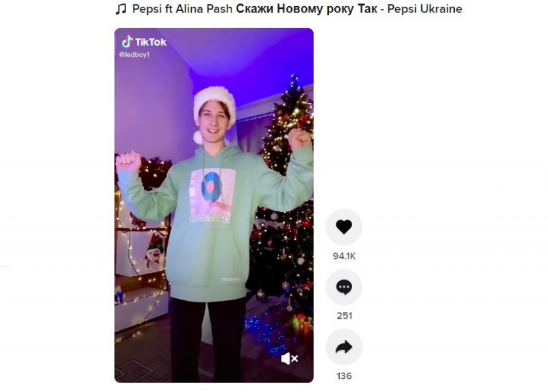Image resolution: width=548 pixels, height=392 pixels.
Task: Click the music note icon beside song title
Action: (121, 9)
